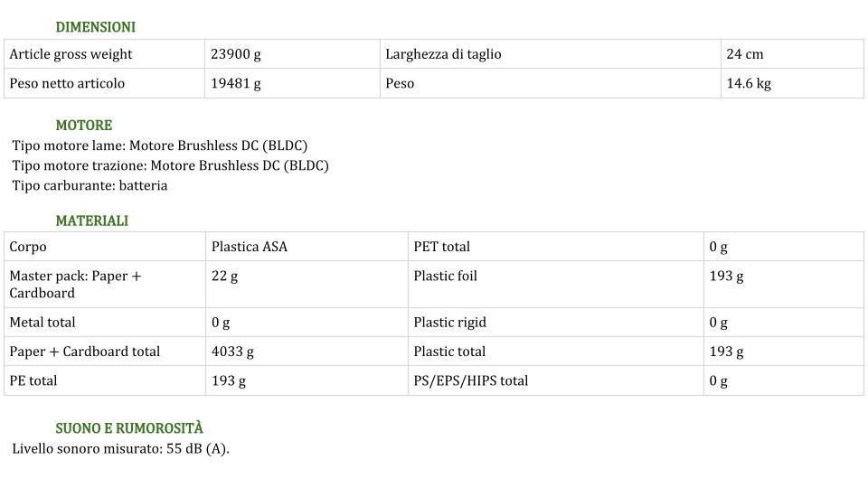Click the 23900 g value cell
This screenshot has width=868, height=488.
tap(292, 54)
